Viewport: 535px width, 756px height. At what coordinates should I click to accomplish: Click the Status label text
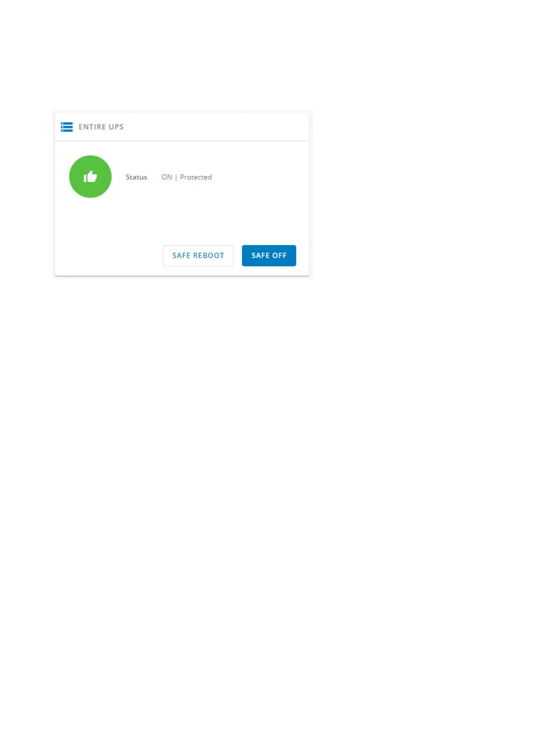137,177
